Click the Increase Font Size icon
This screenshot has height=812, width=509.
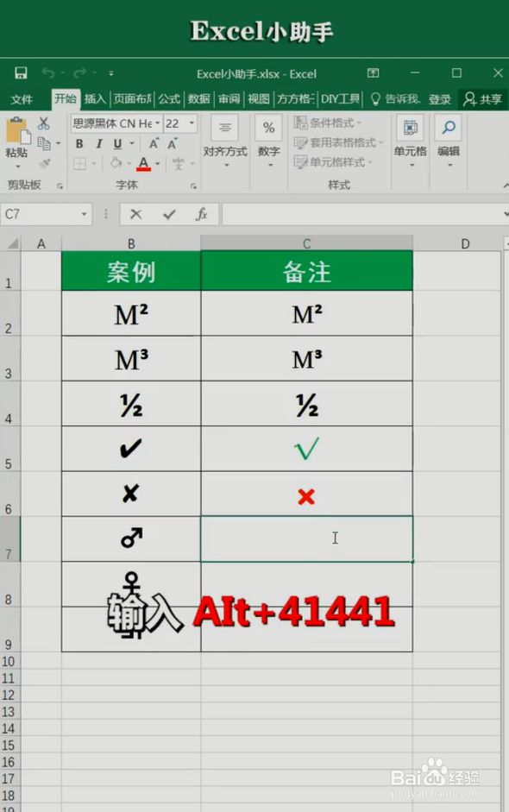tap(154, 144)
